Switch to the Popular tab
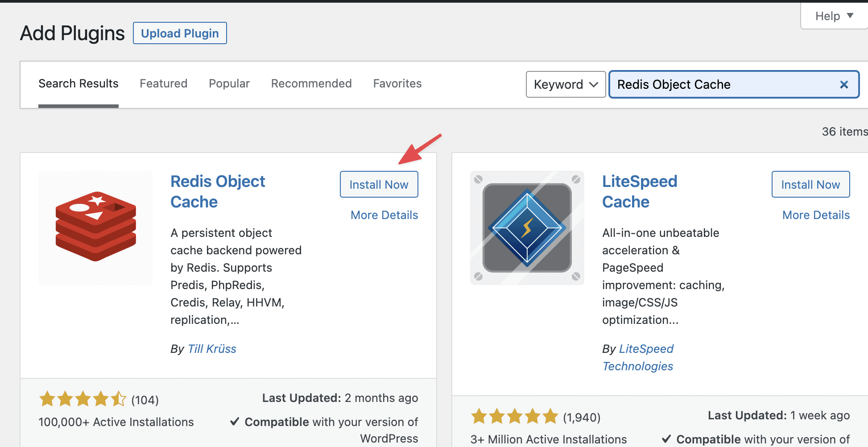Viewport: 868px width, 447px height. click(229, 83)
